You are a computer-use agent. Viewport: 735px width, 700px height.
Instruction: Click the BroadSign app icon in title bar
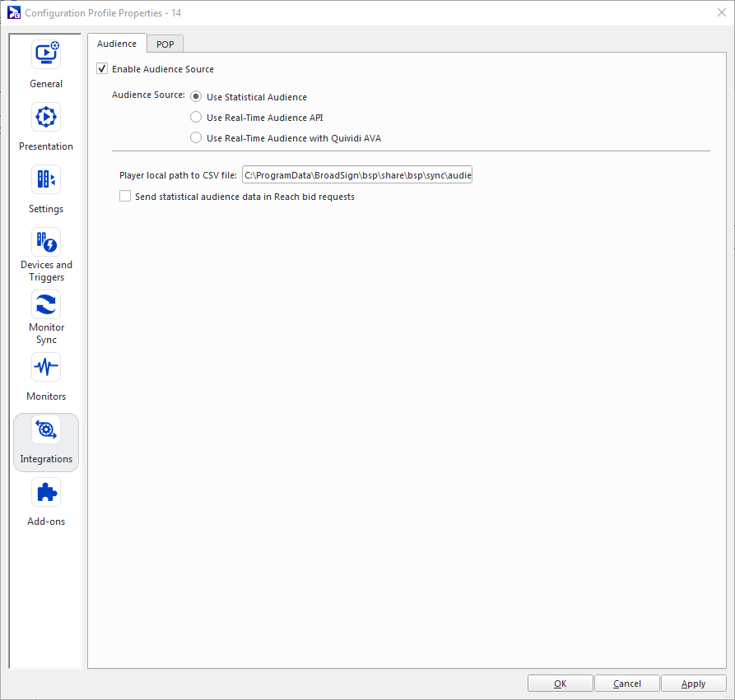click(x=13, y=12)
